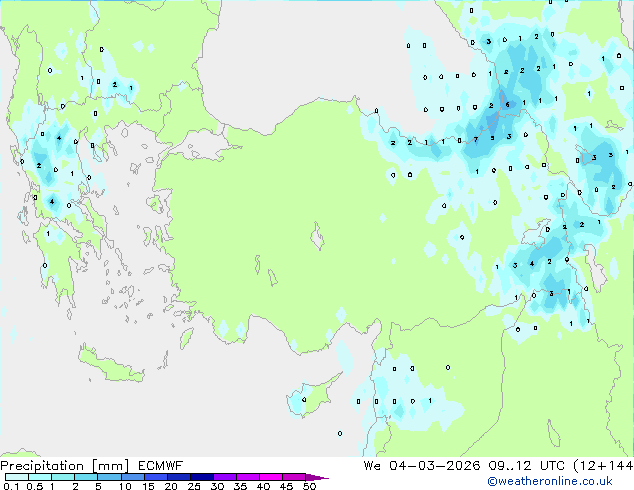Pick legend swatch between 0.5 and 1
Viewport: 634px width, 490px height.
(x=40, y=477)
